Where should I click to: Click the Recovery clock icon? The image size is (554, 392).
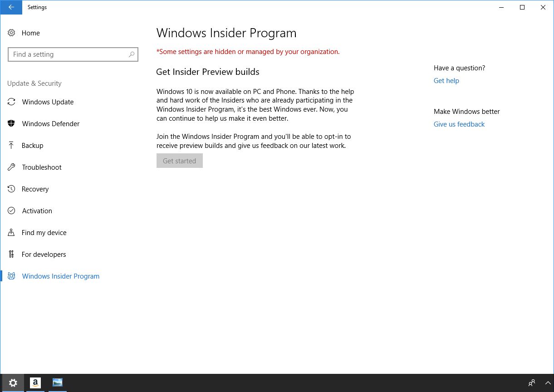[x=11, y=189]
